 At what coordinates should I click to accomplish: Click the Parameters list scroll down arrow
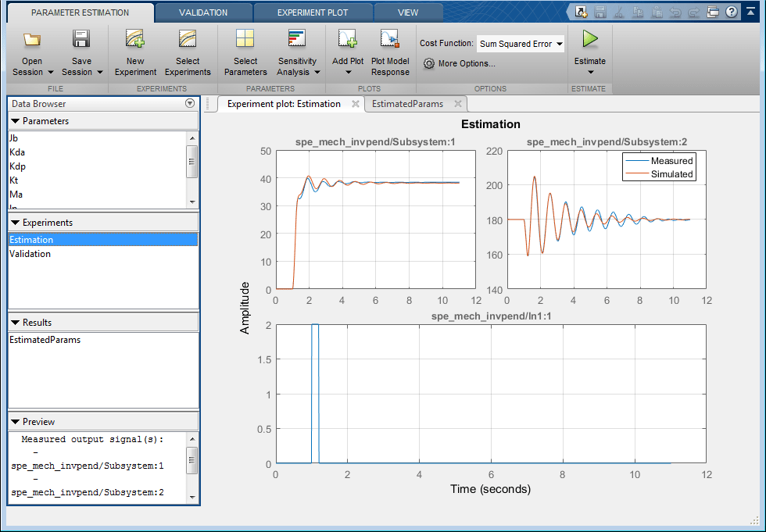point(192,202)
